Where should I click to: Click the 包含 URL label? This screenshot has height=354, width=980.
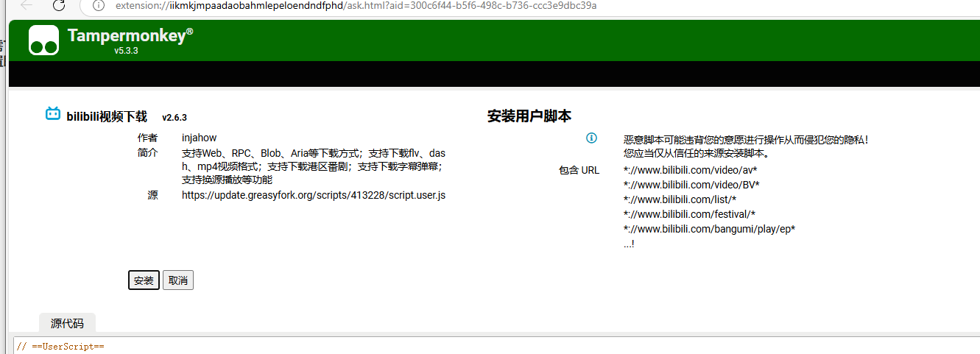(x=579, y=170)
